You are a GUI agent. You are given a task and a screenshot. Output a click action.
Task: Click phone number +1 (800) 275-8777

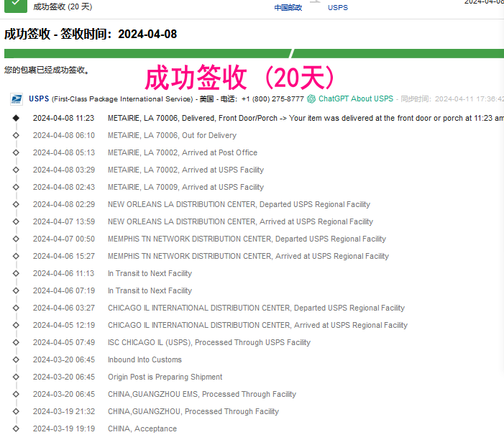[272, 99]
